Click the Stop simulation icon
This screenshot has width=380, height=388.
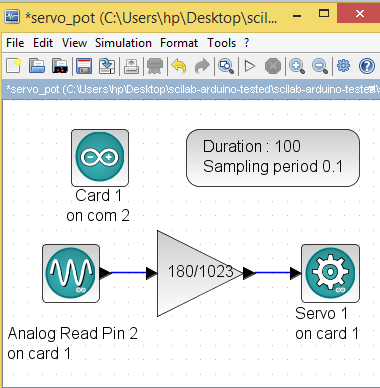(273, 66)
